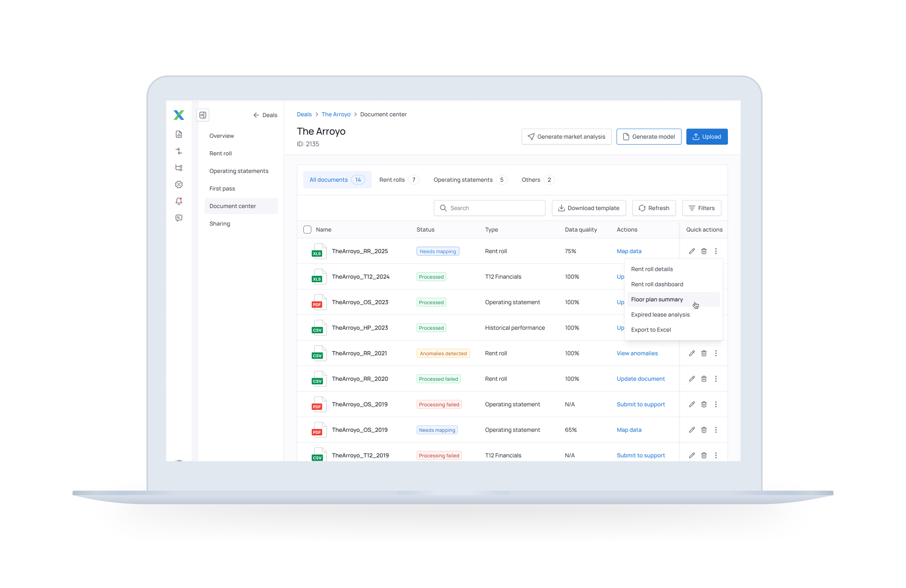
Task: Select Expired lease analysis menu entry
Action: (x=673, y=315)
